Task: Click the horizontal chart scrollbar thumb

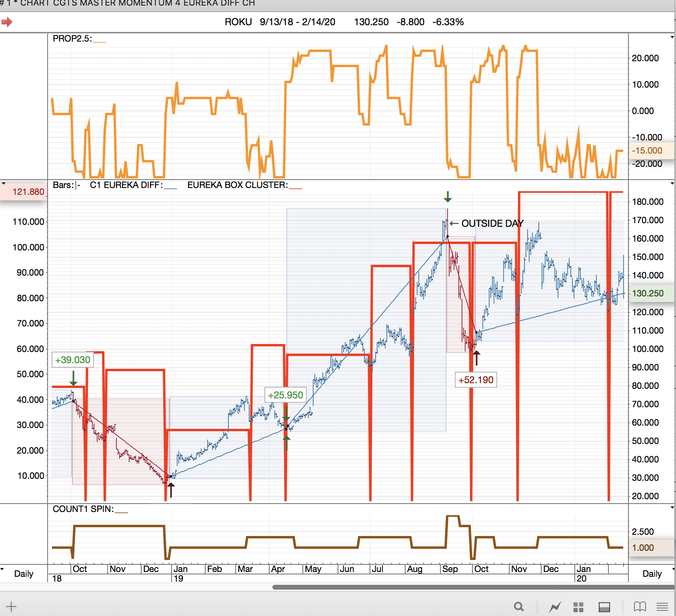Action: pyautogui.click(x=474, y=587)
